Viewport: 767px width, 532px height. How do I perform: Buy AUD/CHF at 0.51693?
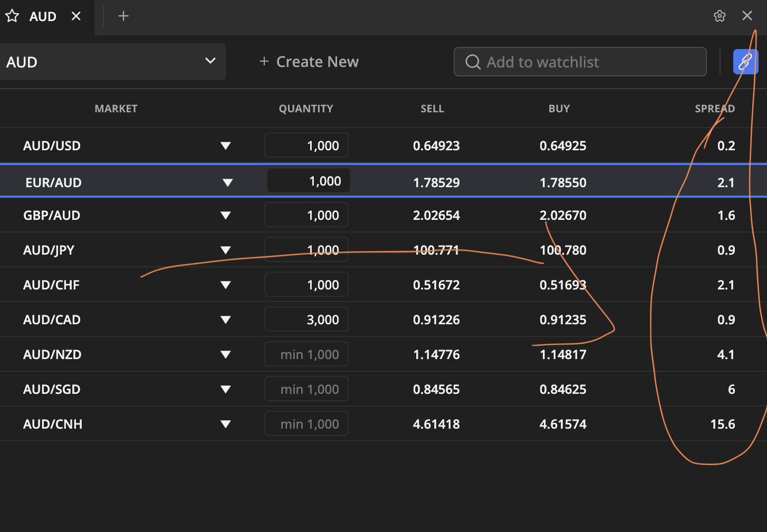563,285
